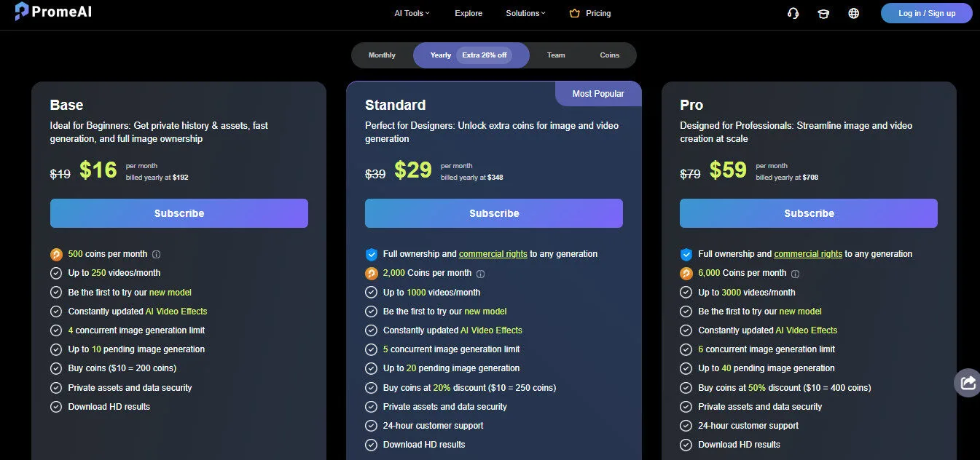Click the Most Popular badge on Standard
980x460 pixels.
[598, 93]
